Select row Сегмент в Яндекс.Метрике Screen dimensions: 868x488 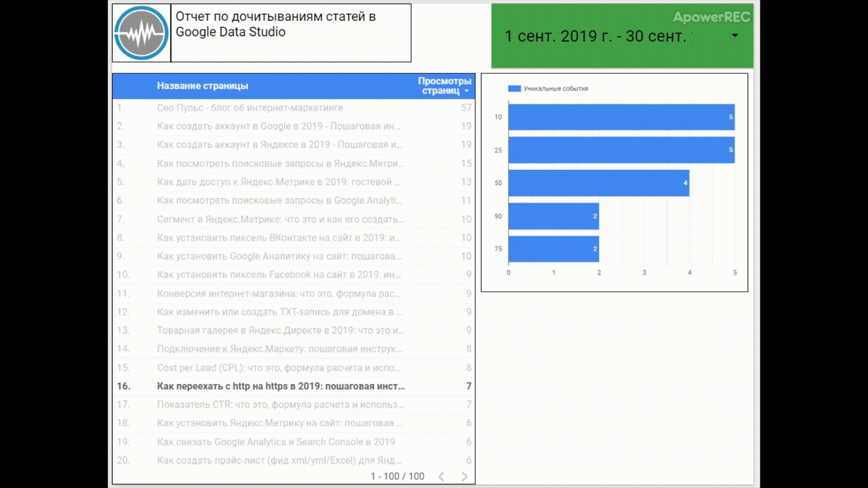pyautogui.click(x=293, y=219)
